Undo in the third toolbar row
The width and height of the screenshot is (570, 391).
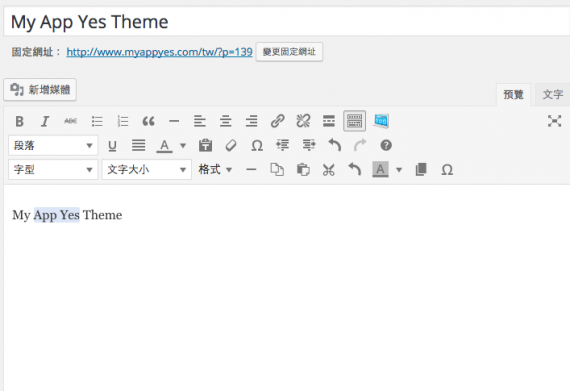[354, 170]
